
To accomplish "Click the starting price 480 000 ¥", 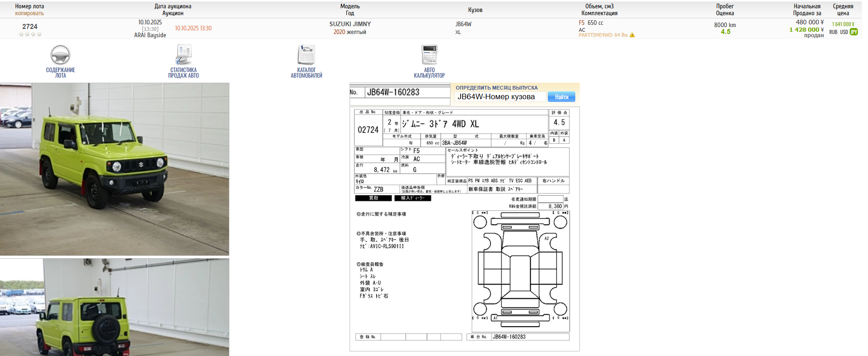I will [810, 22].
